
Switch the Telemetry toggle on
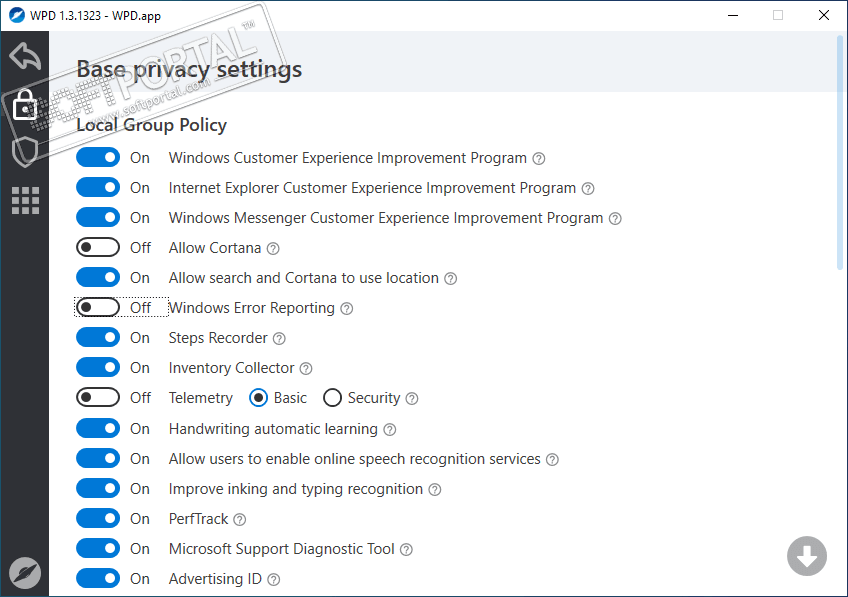98,398
